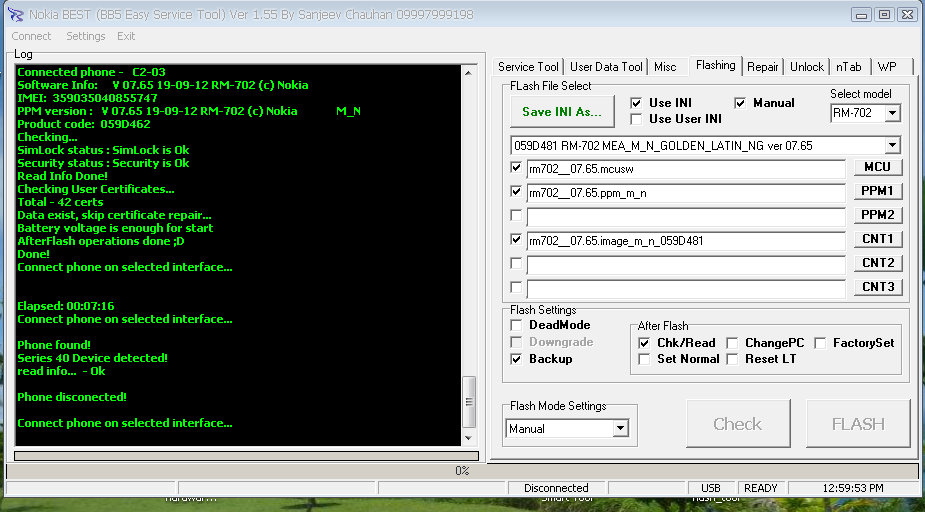Image resolution: width=925 pixels, height=512 pixels.
Task: Open the Settings menu
Action: click(85, 36)
